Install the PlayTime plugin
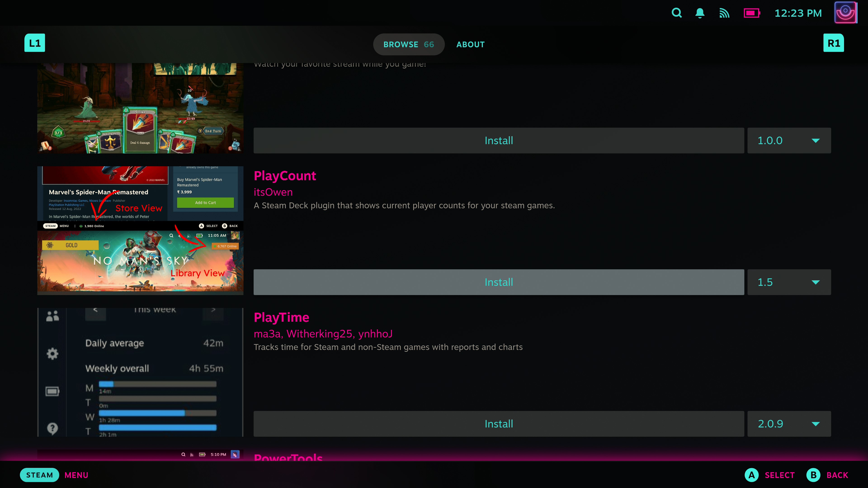The width and height of the screenshot is (868, 488). [x=499, y=424]
